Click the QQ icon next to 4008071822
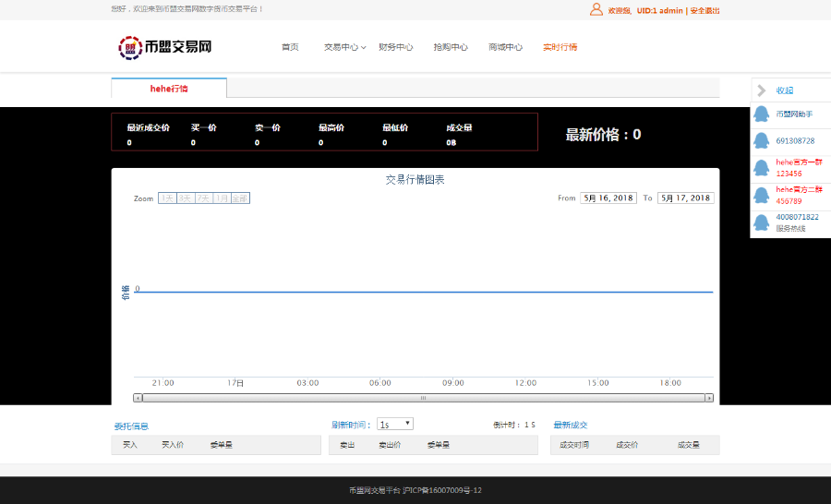The width and height of the screenshot is (831, 504). (x=762, y=222)
